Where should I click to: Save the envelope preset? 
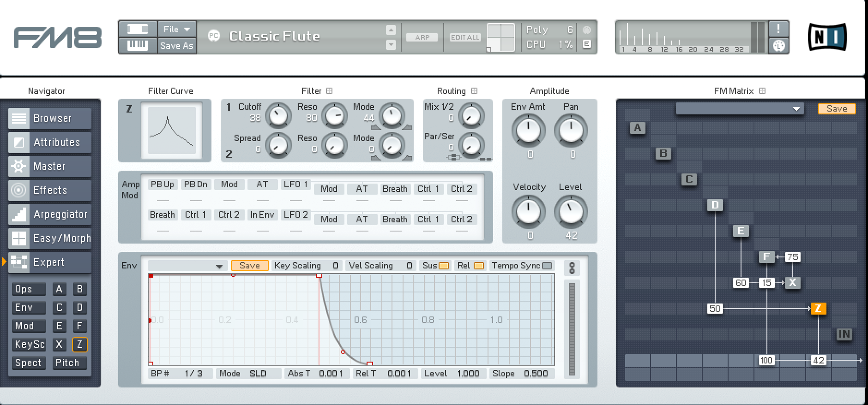[249, 266]
